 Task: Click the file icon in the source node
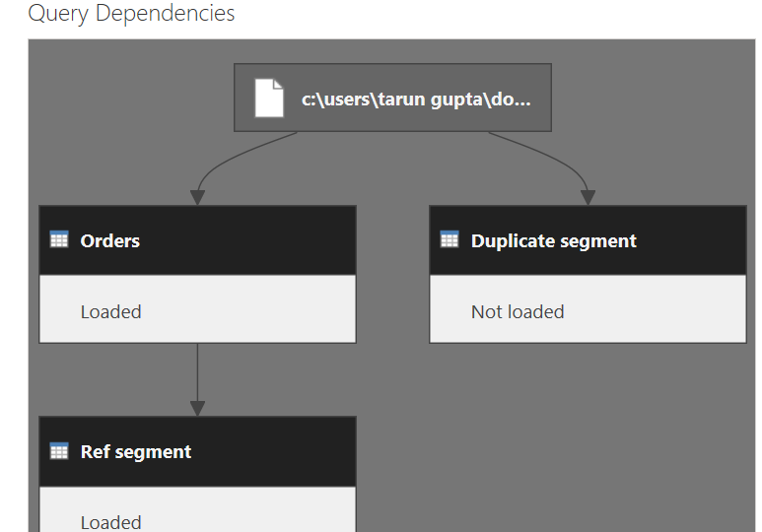[269, 99]
